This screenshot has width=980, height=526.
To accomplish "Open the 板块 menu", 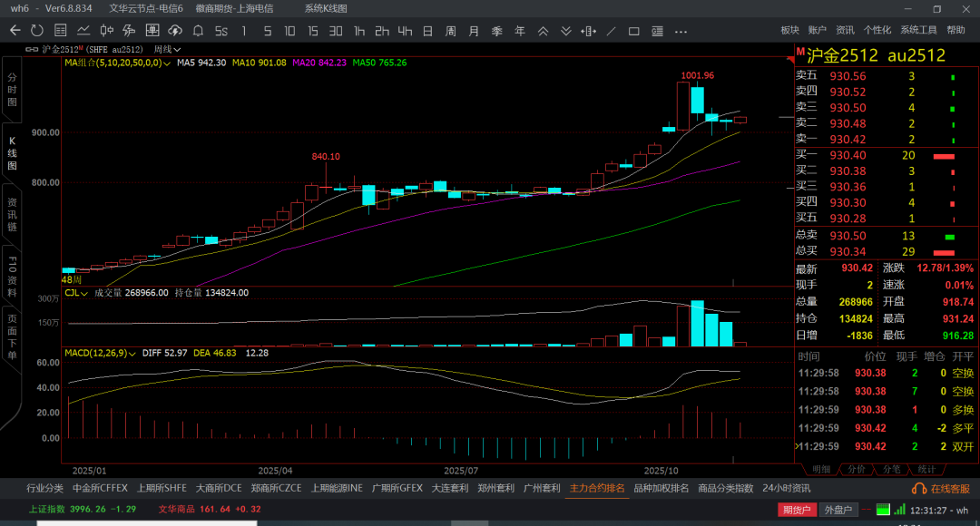I will [x=790, y=30].
